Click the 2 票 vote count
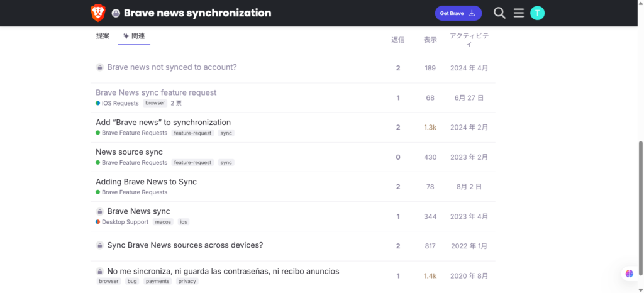Screen dimensions: 644x293 pyautogui.click(x=176, y=103)
